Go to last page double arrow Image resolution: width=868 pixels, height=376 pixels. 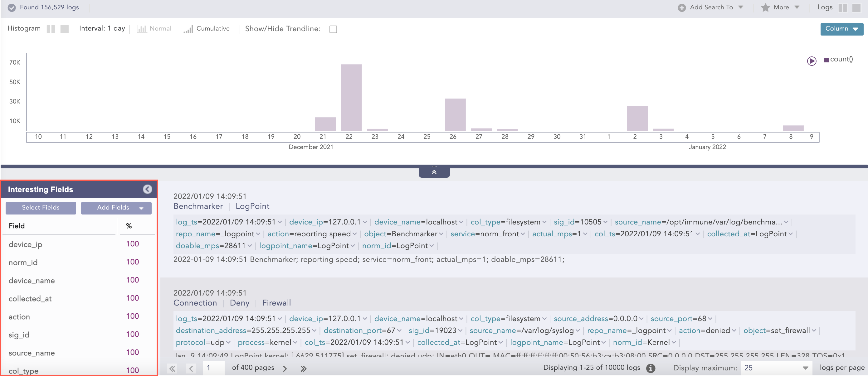[303, 368]
